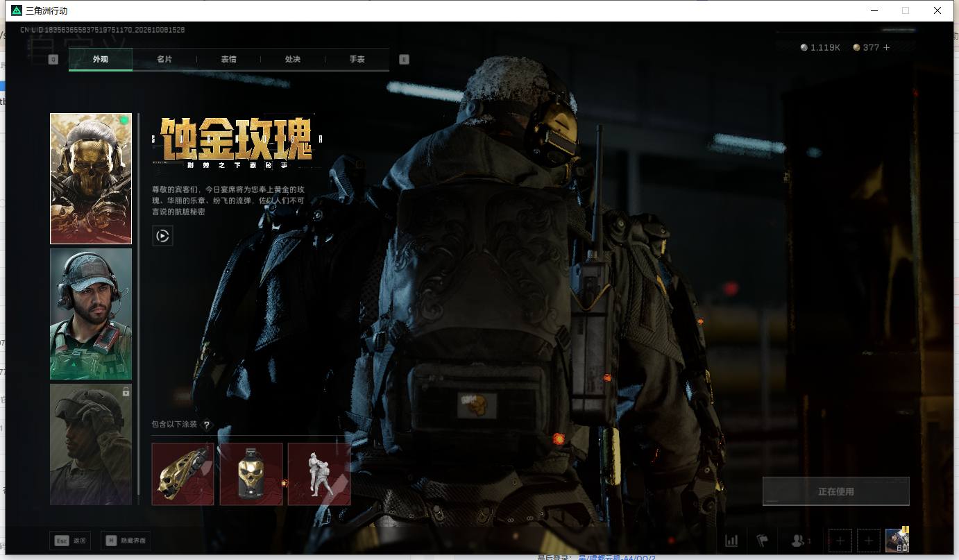Switch to the 外观 tab

click(101, 60)
